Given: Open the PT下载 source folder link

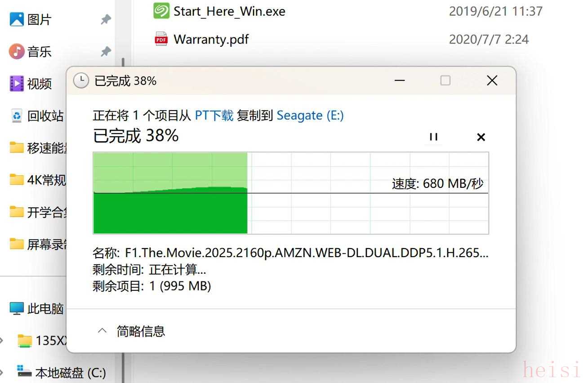Looking at the screenshot, I should pos(214,116).
